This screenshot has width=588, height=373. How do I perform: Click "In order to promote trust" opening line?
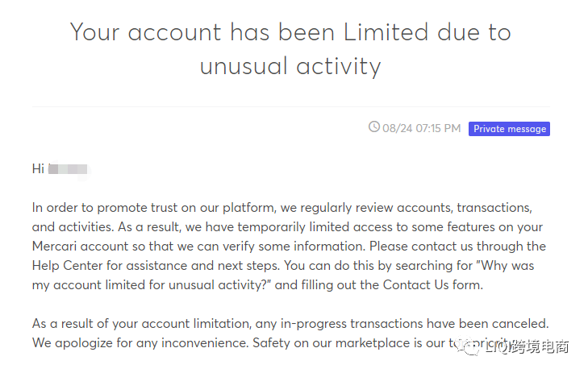coord(109,208)
